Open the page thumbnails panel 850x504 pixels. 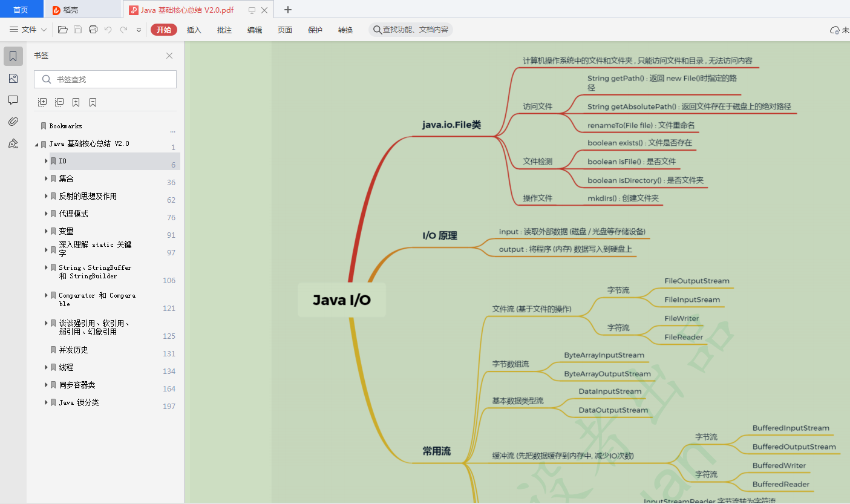point(13,78)
